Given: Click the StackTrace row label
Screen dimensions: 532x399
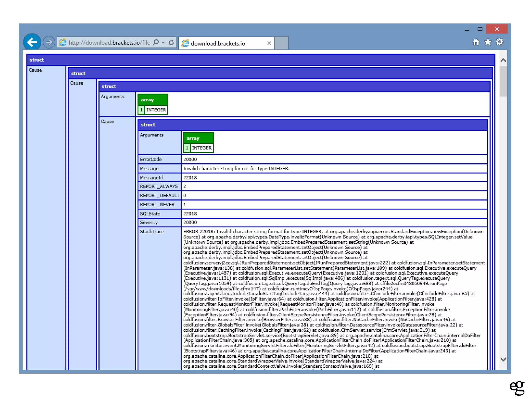Looking at the screenshot, I should coord(152,231).
